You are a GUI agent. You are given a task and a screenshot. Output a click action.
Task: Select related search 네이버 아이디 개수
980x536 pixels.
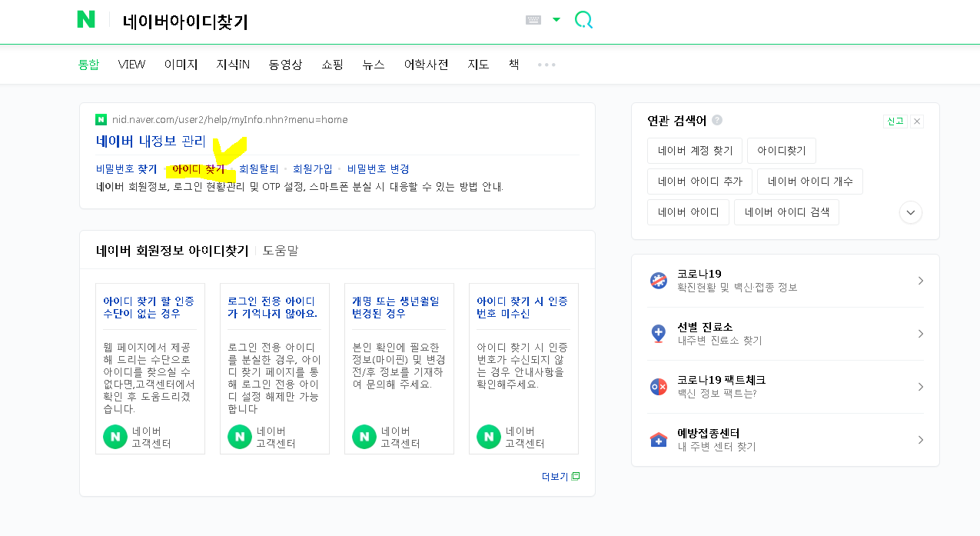pos(810,181)
